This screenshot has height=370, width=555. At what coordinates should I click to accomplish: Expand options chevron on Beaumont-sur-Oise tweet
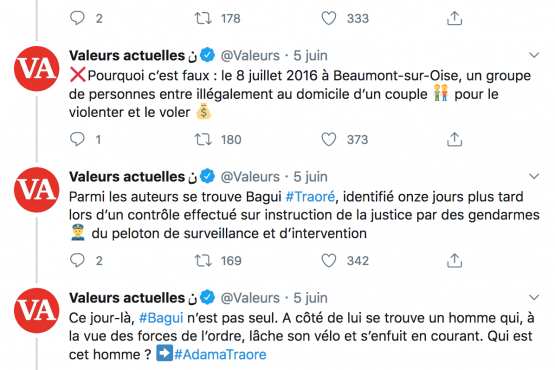point(534,55)
